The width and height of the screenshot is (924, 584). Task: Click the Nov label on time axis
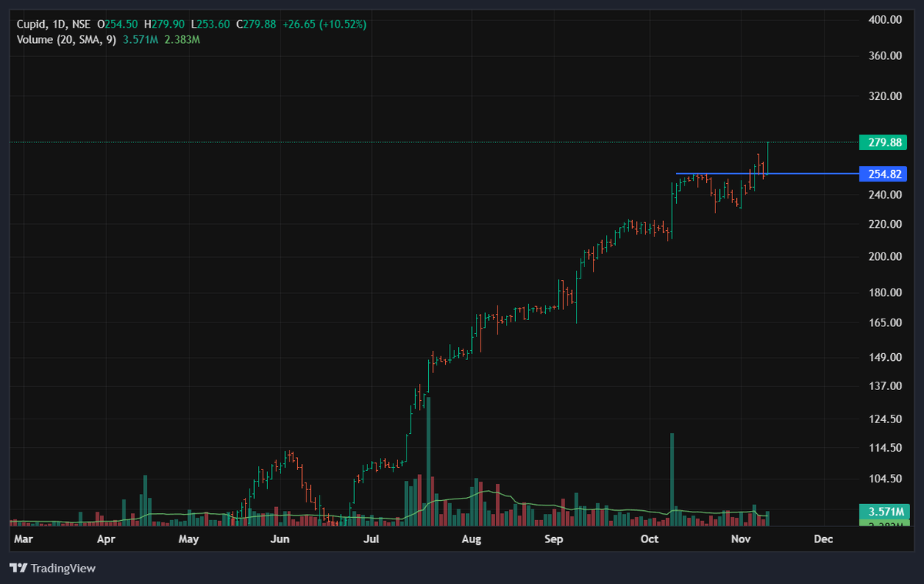coord(741,540)
